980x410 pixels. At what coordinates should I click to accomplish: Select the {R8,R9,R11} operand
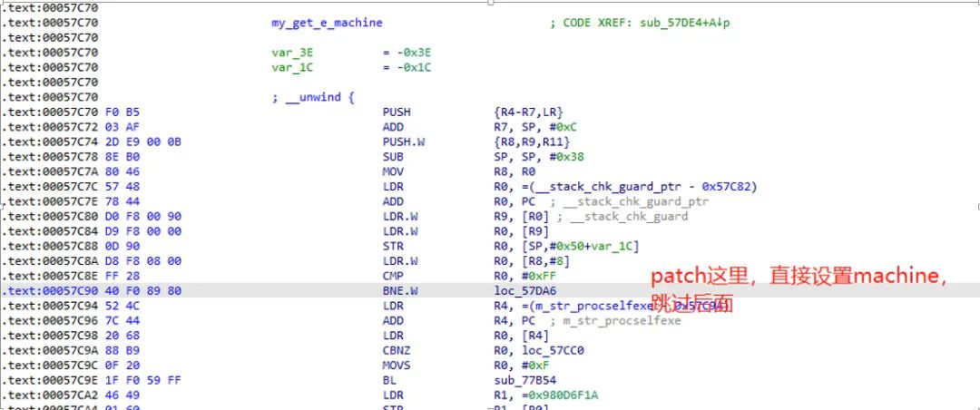coord(532,142)
